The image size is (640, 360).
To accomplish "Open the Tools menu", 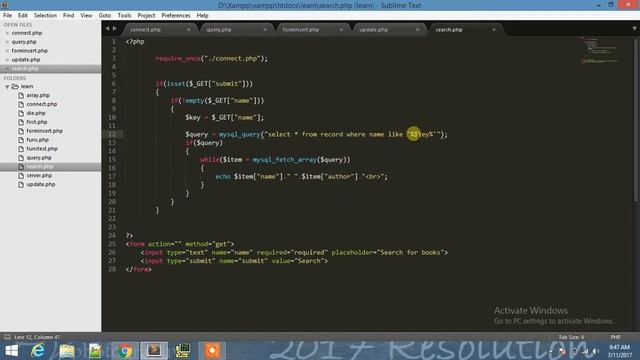I will coord(124,16).
